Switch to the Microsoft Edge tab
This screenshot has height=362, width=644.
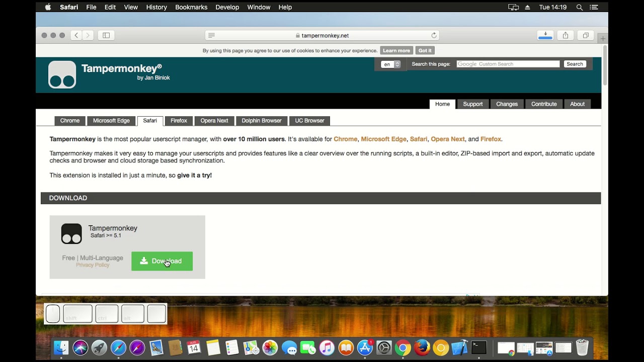tap(111, 121)
